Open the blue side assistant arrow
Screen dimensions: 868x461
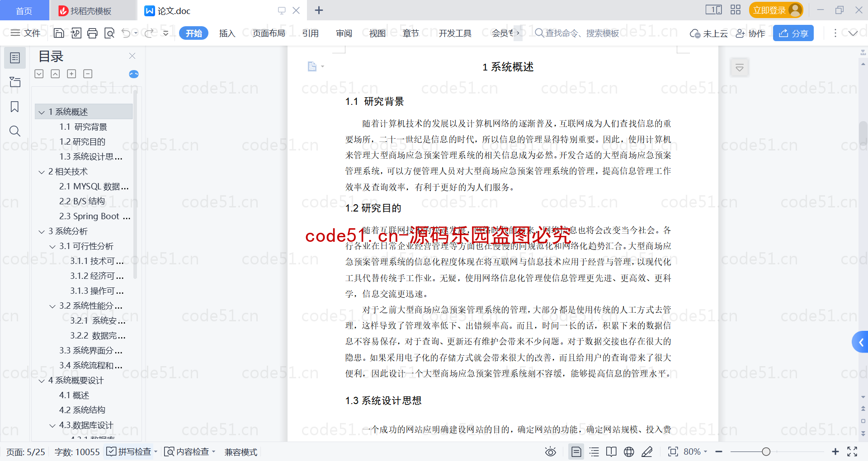pos(860,342)
